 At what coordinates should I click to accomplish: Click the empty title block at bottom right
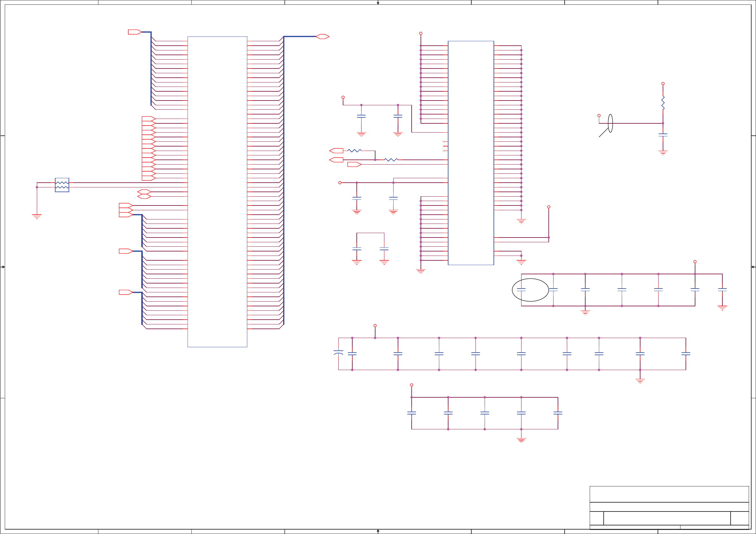click(669, 507)
